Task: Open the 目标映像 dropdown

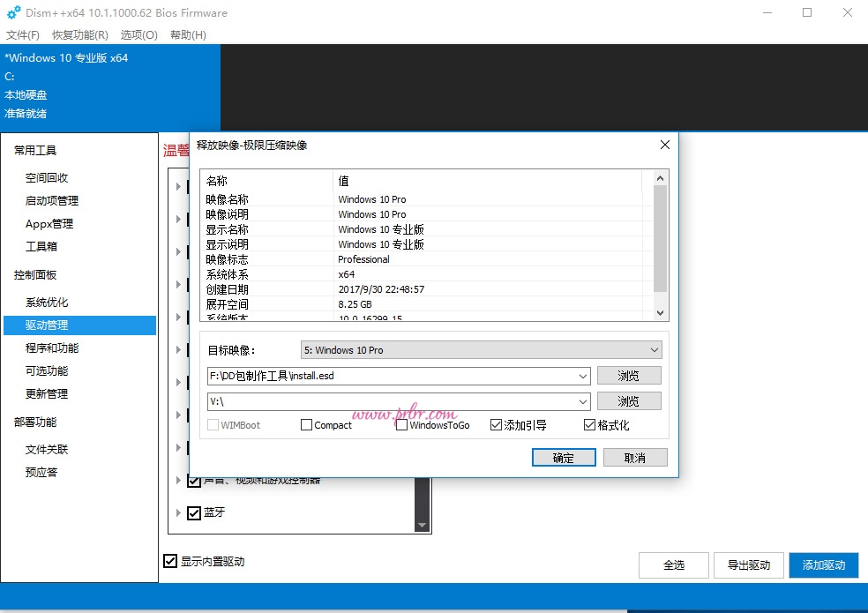Action: 655,349
